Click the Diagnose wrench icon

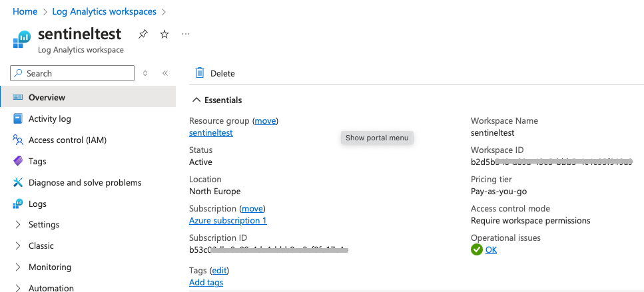click(18, 182)
